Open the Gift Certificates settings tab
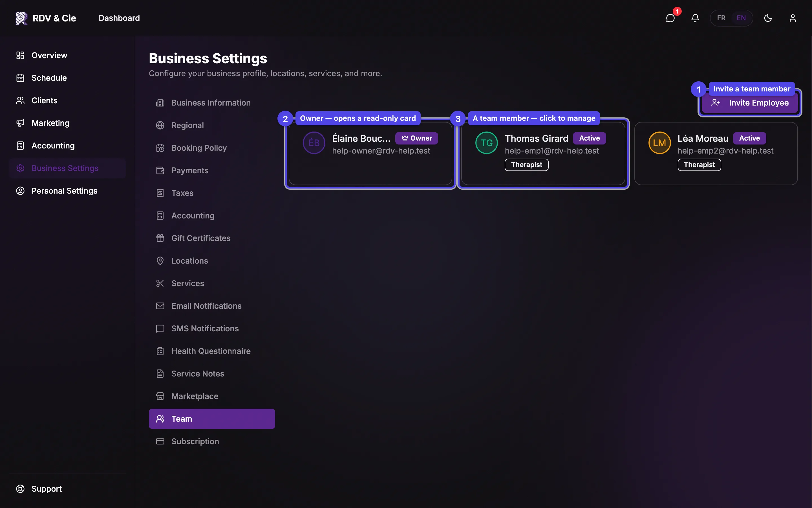Screen dimensions: 812x508 pos(212,238)
